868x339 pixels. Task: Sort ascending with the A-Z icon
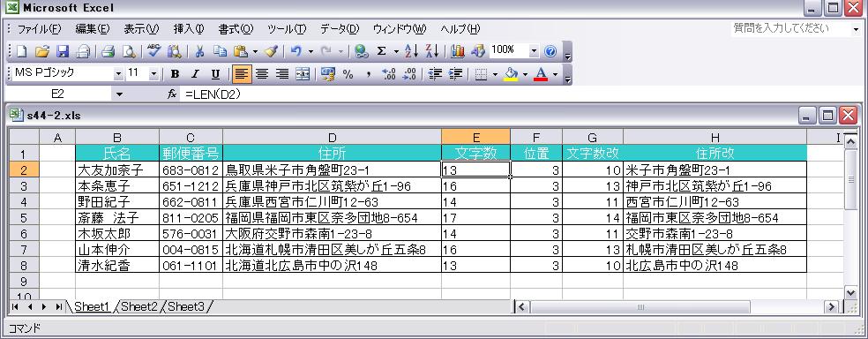[x=411, y=51]
